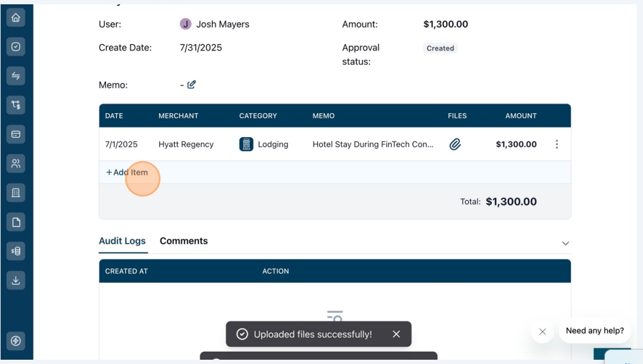Collapse the Audit Logs section chevron
The height and width of the screenshot is (364, 643).
point(565,243)
